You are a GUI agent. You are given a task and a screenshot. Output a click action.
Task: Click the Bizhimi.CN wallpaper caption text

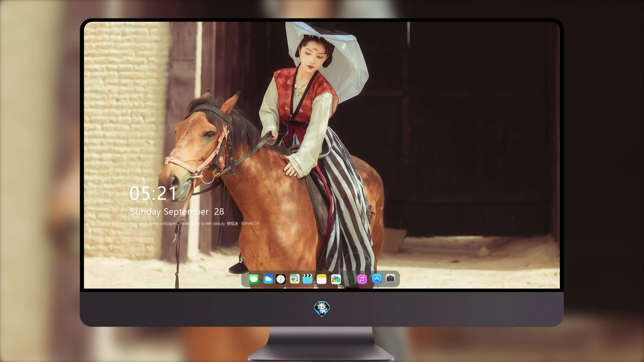tap(195, 223)
